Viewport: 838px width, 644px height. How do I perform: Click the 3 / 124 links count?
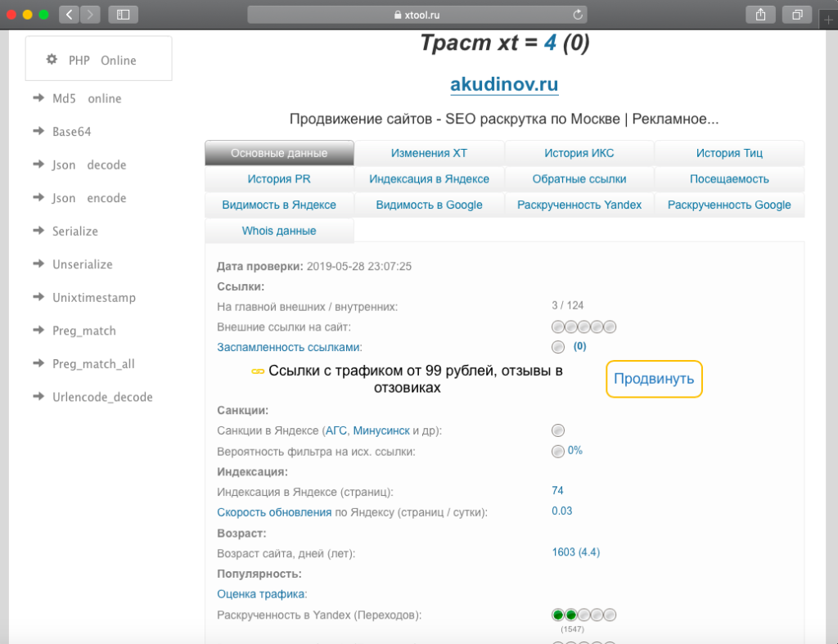tap(568, 305)
